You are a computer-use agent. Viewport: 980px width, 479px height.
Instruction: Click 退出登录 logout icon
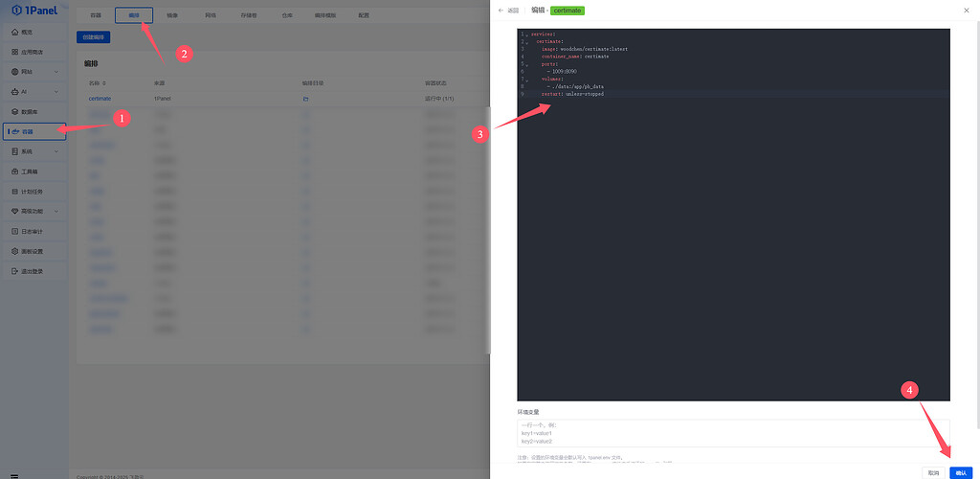point(14,271)
